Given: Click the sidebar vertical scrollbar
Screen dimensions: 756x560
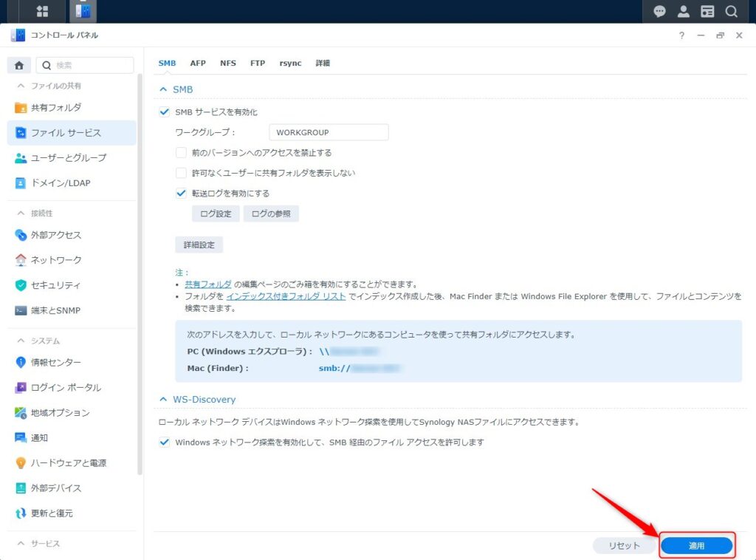Looking at the screenshot, I should 140,274.
